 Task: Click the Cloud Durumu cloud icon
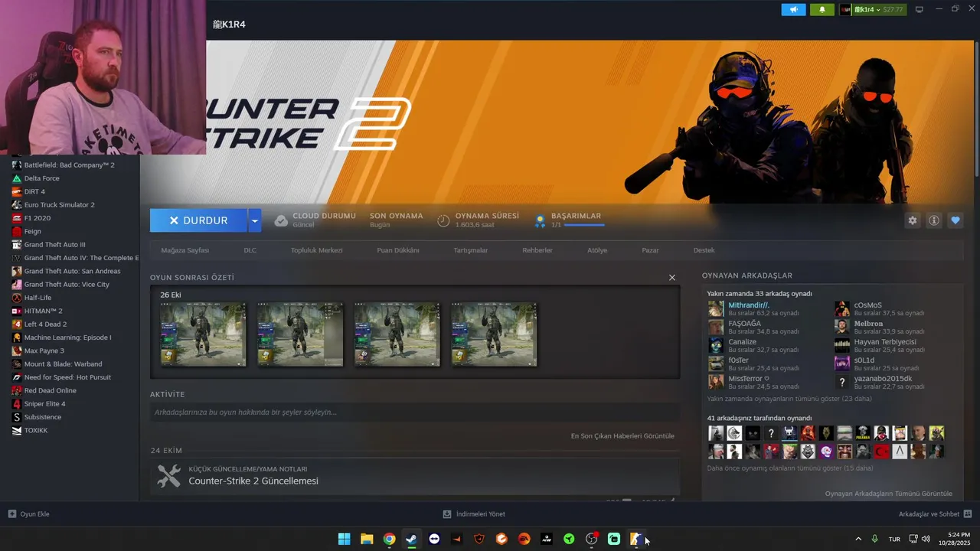[281, 220]
